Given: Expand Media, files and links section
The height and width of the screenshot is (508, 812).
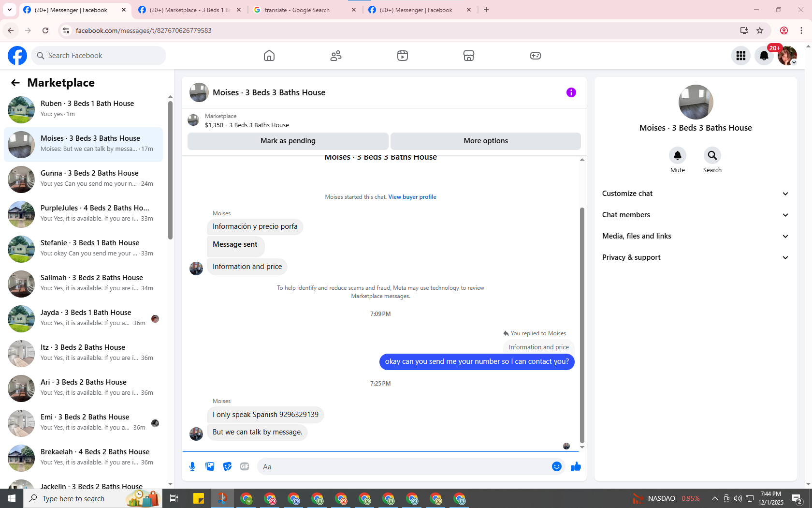Looking at the screenshot, I should (x=696, y=236).
